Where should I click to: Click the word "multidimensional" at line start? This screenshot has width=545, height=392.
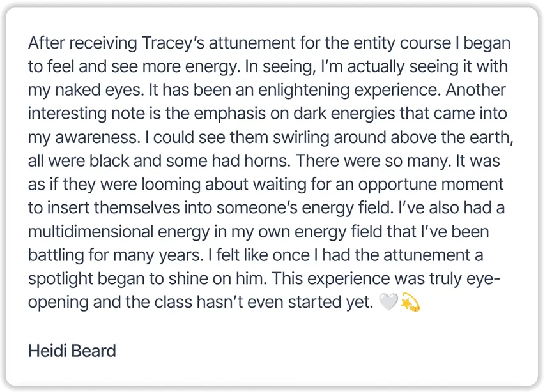click(x=90, y=232)
